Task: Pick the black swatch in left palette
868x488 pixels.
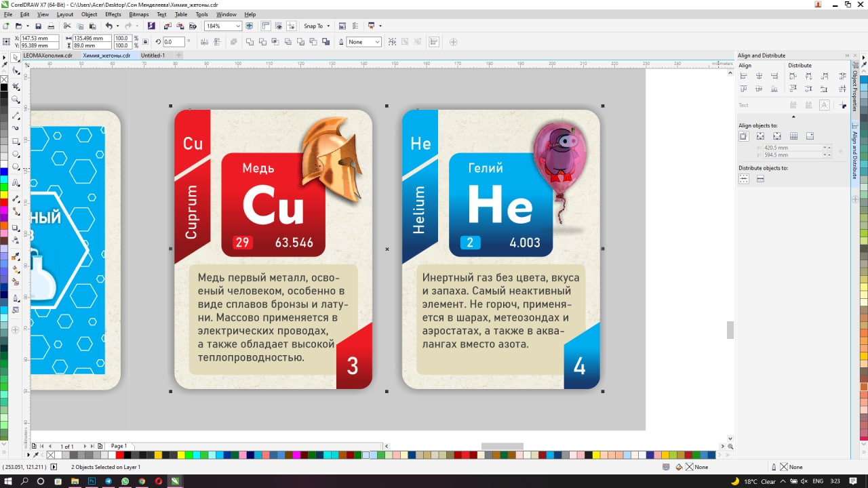Action: click(x=4, y=87)
